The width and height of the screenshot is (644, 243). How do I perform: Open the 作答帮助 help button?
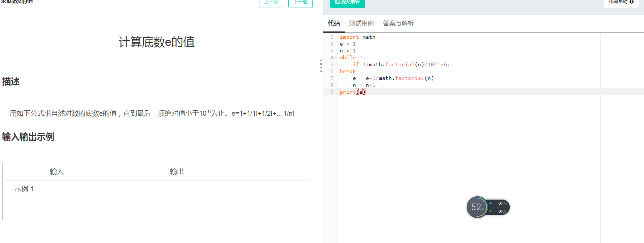[621, 3]
